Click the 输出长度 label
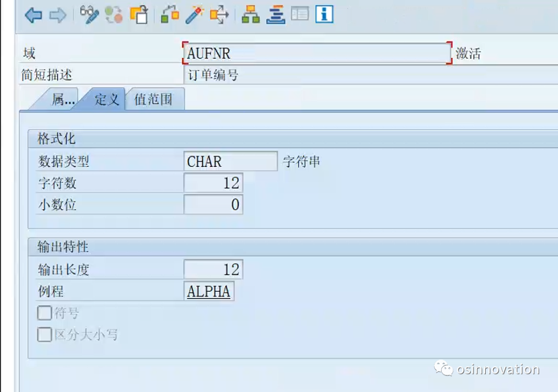 (x=64, y=270)
